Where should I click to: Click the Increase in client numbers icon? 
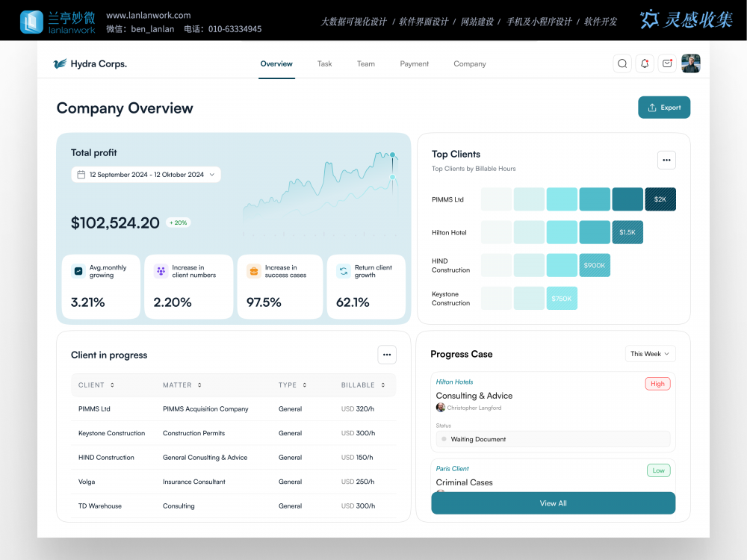point(161,271)
